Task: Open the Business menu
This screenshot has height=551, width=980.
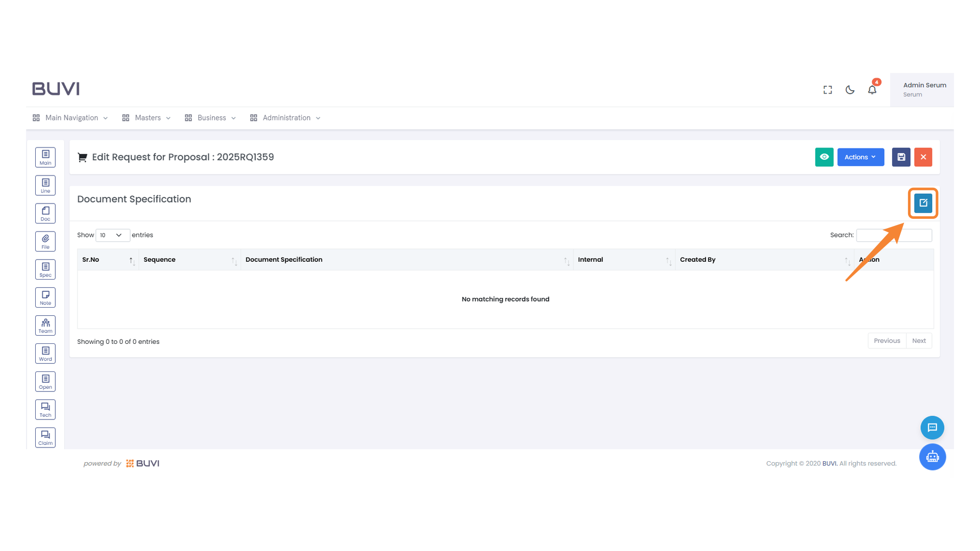Action: tap(211, 118)
